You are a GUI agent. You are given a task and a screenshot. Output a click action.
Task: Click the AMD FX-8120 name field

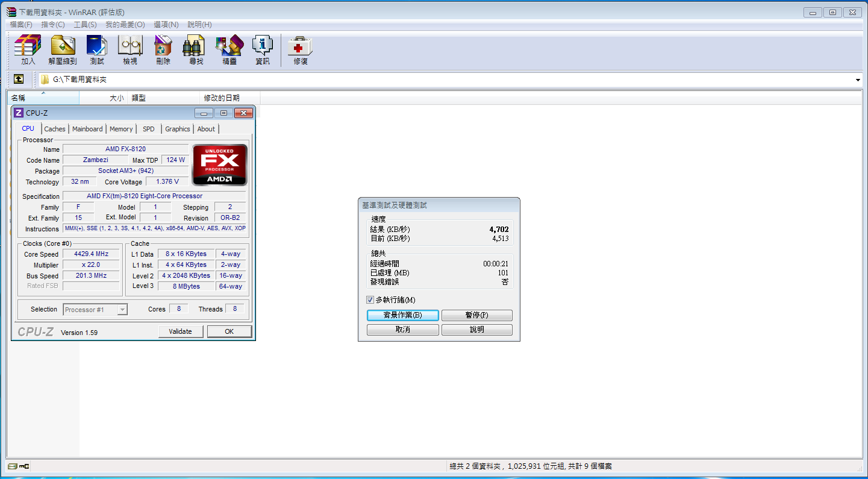[x=125, y=149]
